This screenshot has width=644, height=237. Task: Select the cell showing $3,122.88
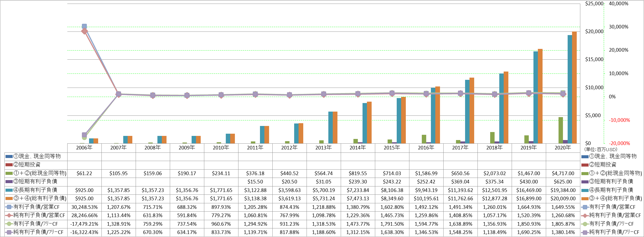pos(255,190)
